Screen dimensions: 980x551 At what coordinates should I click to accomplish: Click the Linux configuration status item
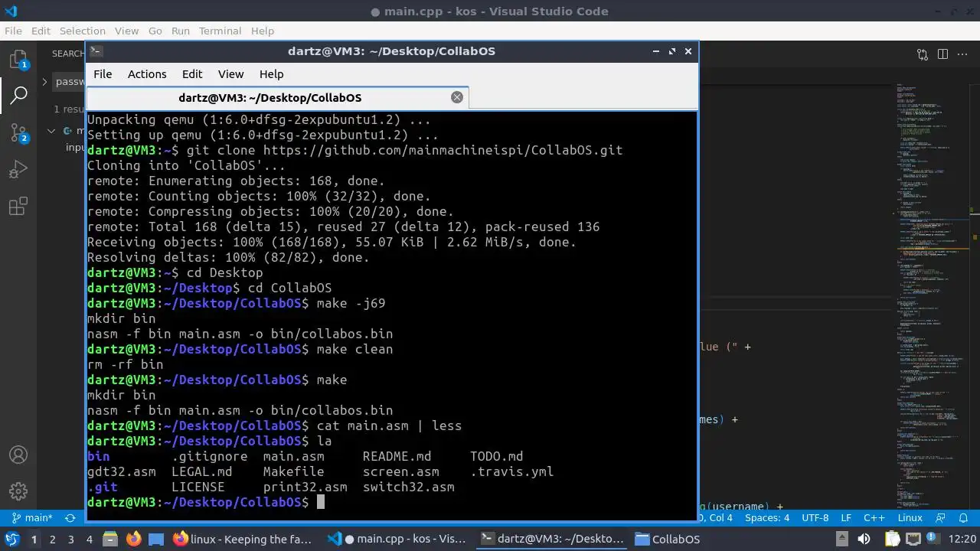910,518
